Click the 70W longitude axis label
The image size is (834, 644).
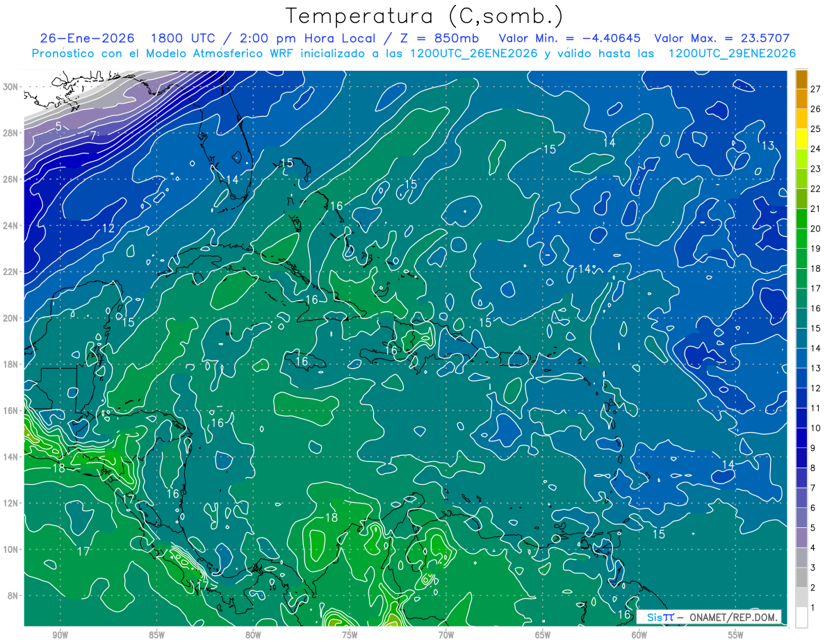[446, 635]
